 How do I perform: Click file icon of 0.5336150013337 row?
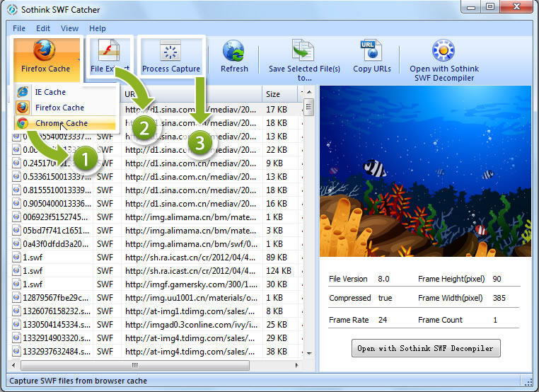point(16,176)
